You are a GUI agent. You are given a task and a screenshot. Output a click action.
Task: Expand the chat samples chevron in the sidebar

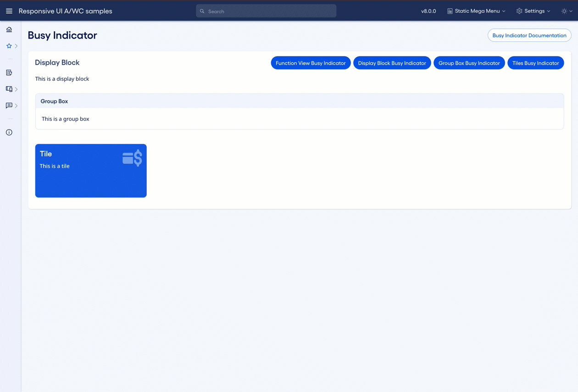pyautogui.click(x=16, y=105)
